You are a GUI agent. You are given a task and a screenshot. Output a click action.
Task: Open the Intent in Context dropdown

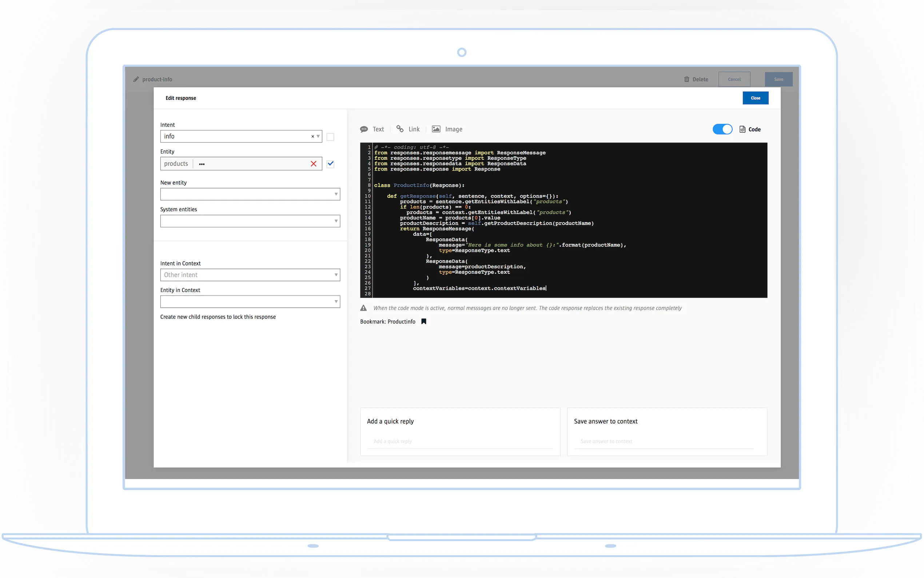[250, 275]
